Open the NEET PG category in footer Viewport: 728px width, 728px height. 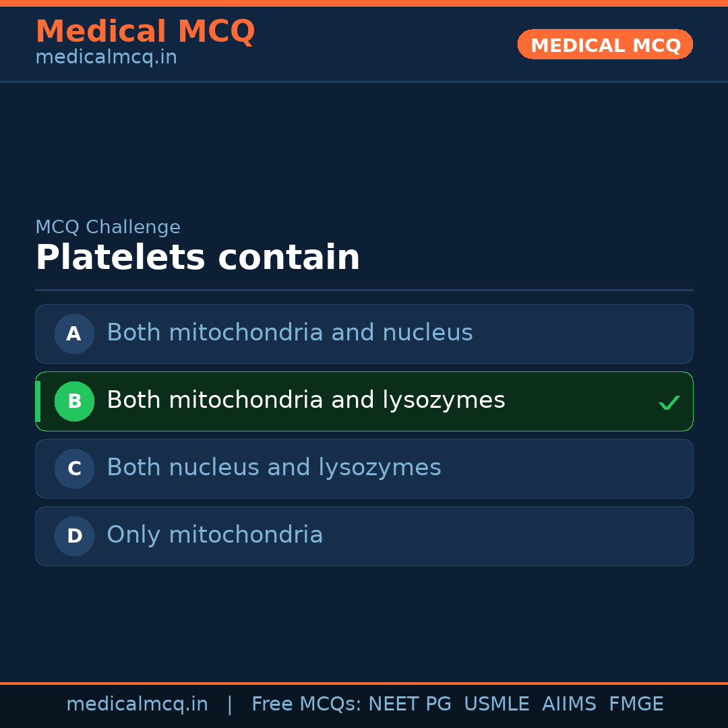pos(409,704)
